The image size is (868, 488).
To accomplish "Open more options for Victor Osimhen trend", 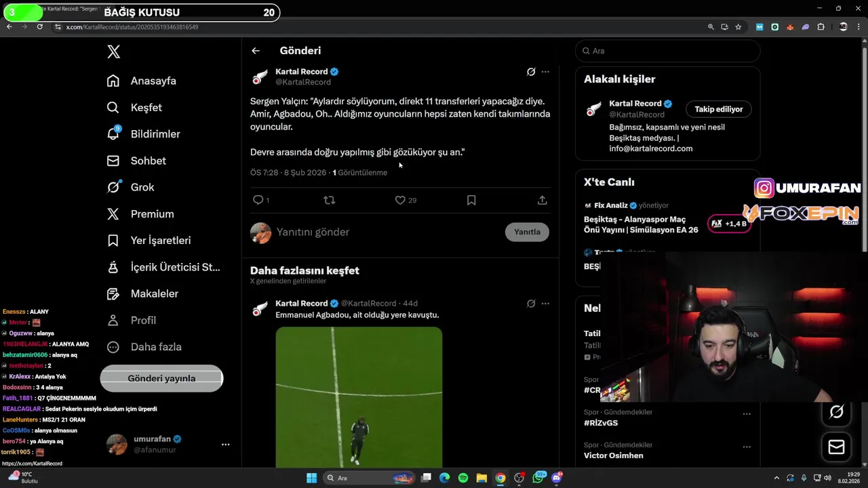I will pyautogui.click(x=747, y=447).
